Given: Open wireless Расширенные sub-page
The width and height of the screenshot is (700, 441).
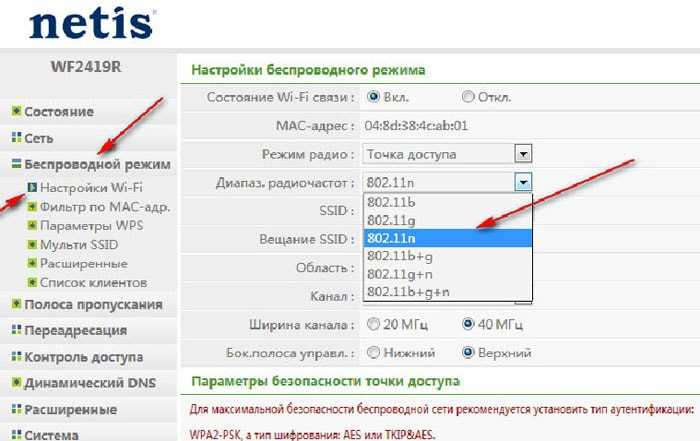Looking at the screenshot, I should (84, 264).
